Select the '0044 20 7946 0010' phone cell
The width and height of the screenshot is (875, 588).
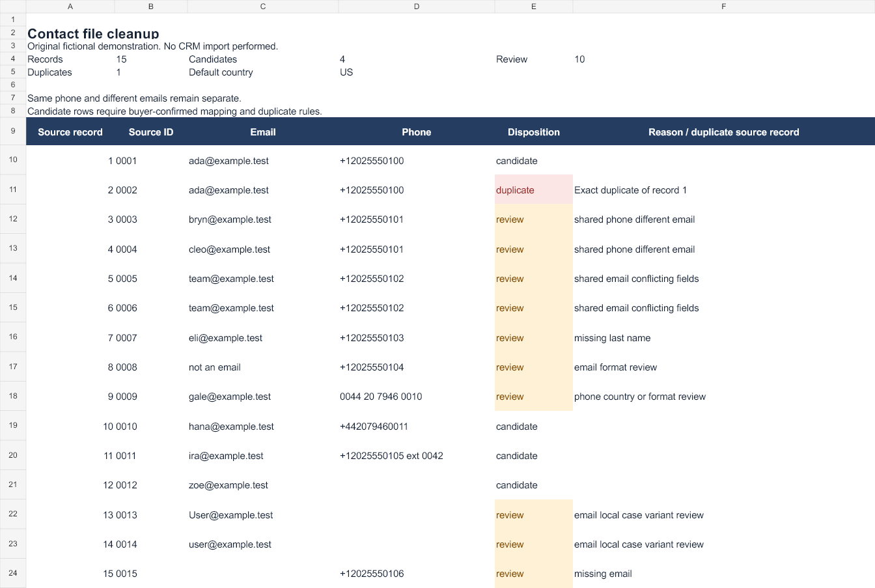click(x=417, y=397)
